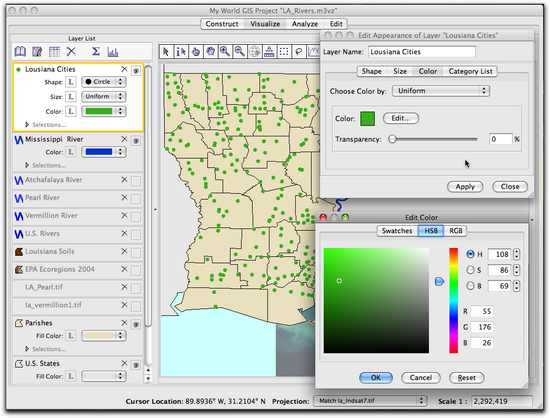The height and width of the screenshot is (418, 550).
Task: Switch to the Swatches tab
Action: (397, 231)
